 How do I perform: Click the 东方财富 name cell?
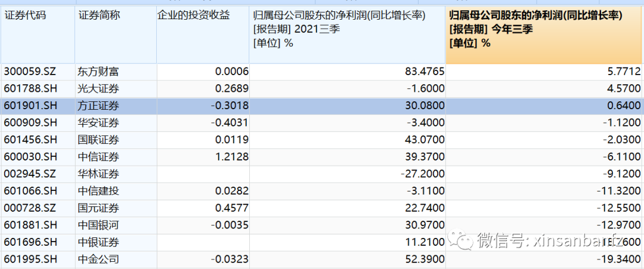click(x=98, y=72)
